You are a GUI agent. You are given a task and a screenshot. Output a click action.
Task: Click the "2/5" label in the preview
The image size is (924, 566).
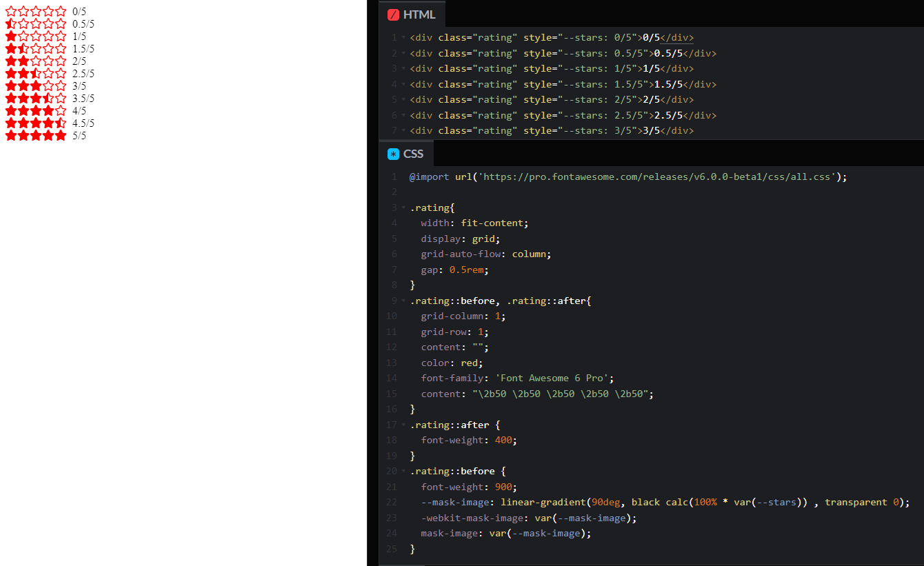79,61
